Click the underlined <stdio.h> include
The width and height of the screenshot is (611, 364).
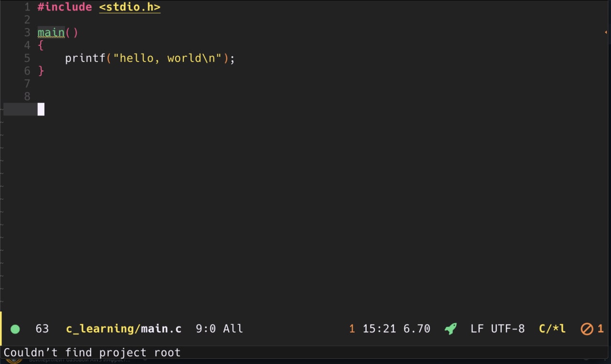(x=130, y=7)
